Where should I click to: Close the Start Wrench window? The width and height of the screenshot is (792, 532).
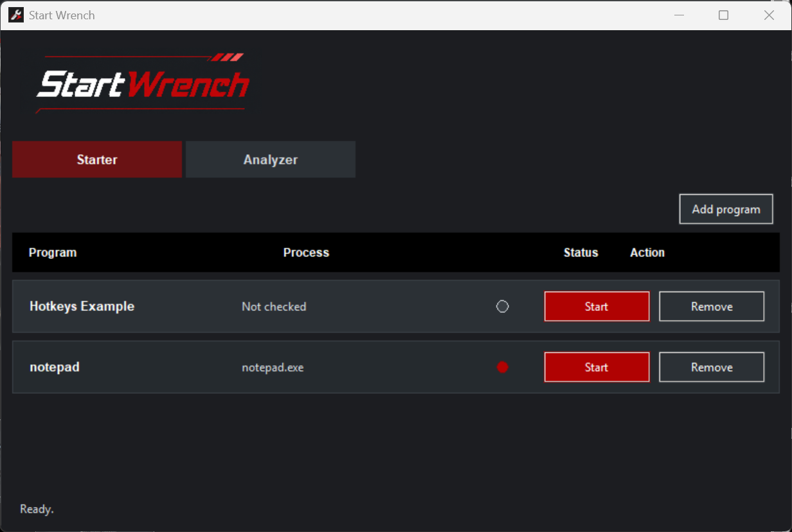769,15
